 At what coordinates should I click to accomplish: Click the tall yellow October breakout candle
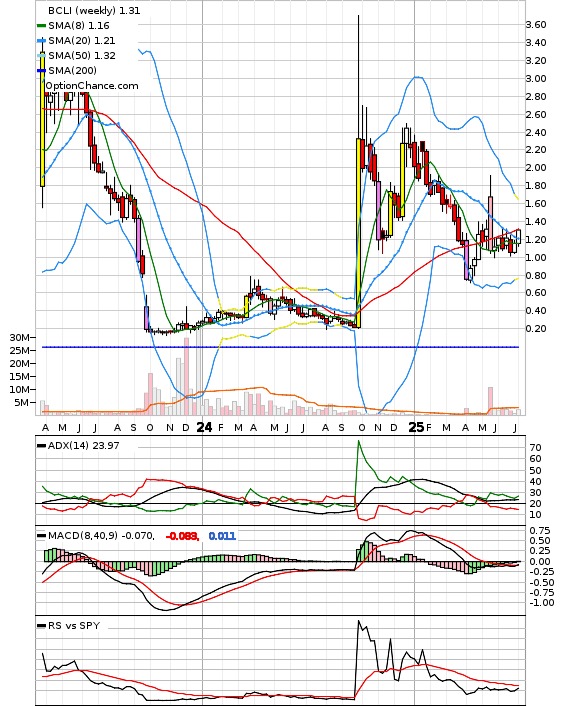pyautogui.click(x=358, y=233)
